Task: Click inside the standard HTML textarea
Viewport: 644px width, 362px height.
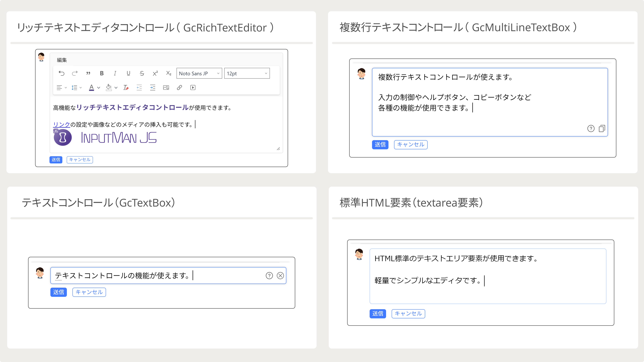Action: pyautogui.click(x=488, y=276)
